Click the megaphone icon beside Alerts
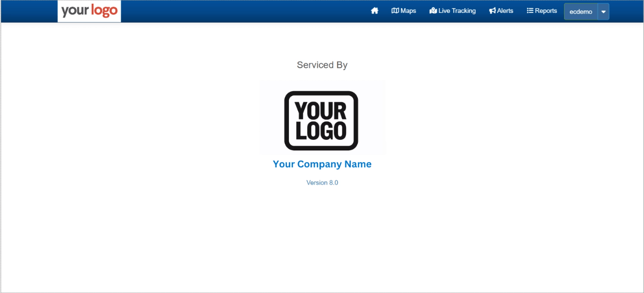Image resolution: width=644 pixels, height=293 pixels. point(492,11)
